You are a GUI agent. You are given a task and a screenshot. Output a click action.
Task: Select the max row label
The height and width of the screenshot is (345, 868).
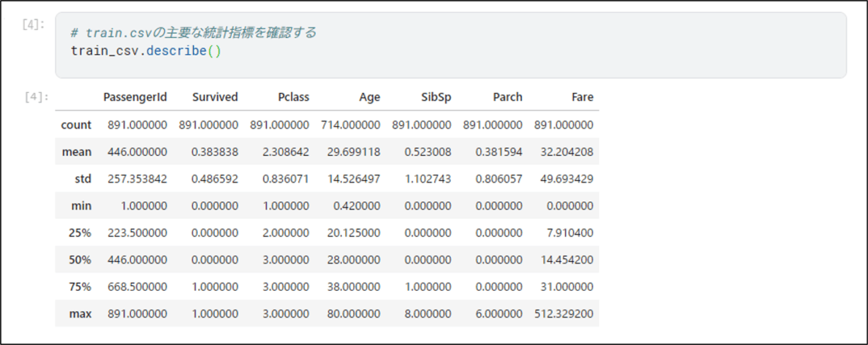(81, 314)
